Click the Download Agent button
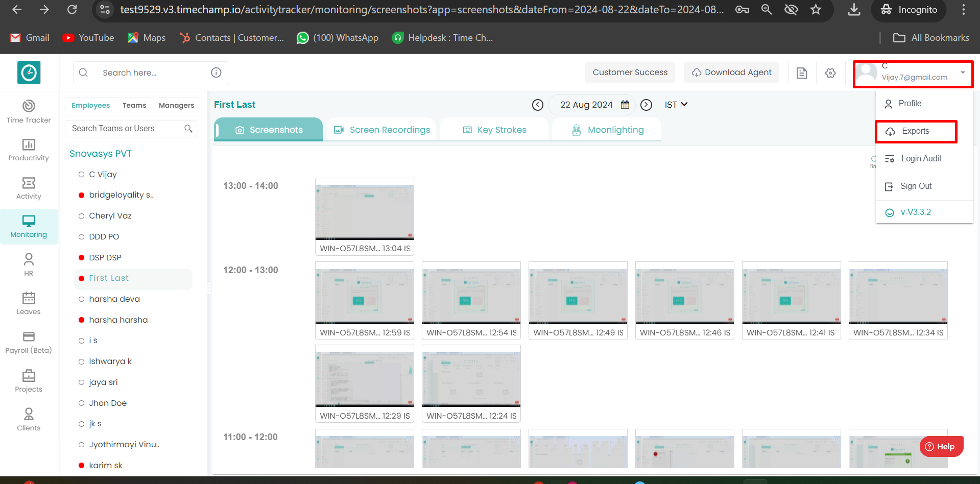 tap(732, 72)
